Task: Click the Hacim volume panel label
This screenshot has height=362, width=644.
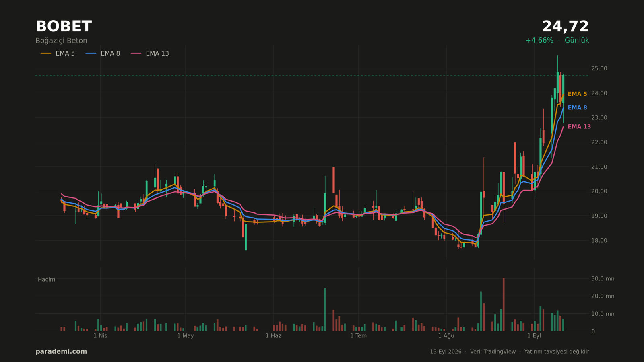Action: click(x=46, y=280)
